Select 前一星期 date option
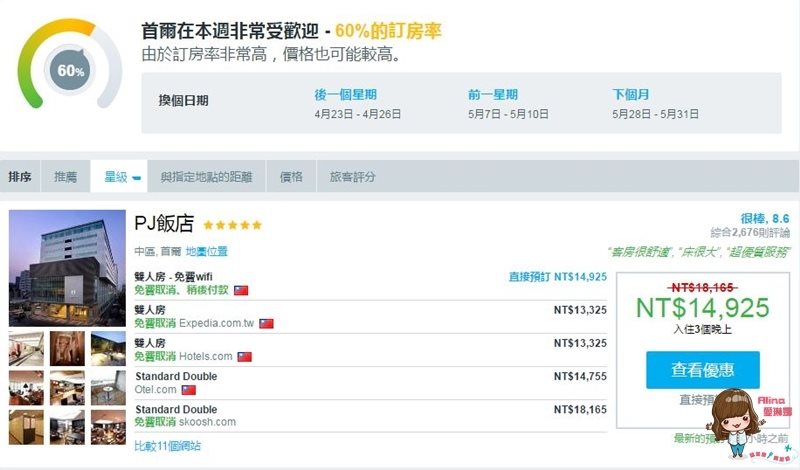Screen dimensions: 800x470 492,94
